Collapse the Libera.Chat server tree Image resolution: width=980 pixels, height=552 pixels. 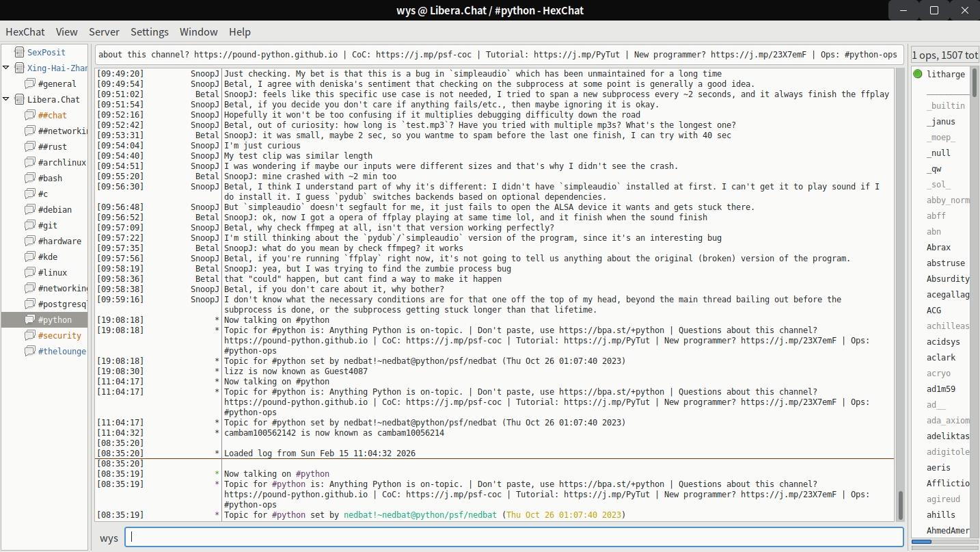click(6, 99)
